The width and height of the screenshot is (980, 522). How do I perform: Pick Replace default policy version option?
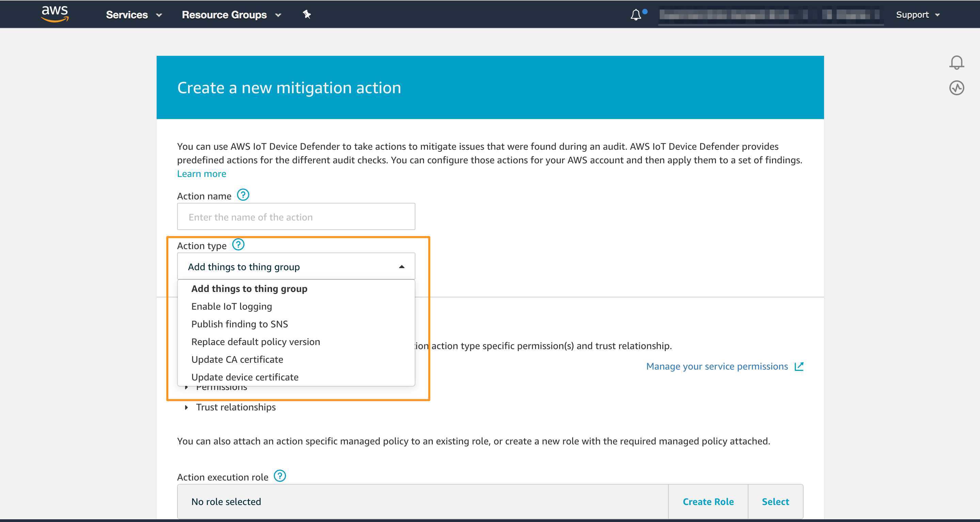[x=296, y=342]
